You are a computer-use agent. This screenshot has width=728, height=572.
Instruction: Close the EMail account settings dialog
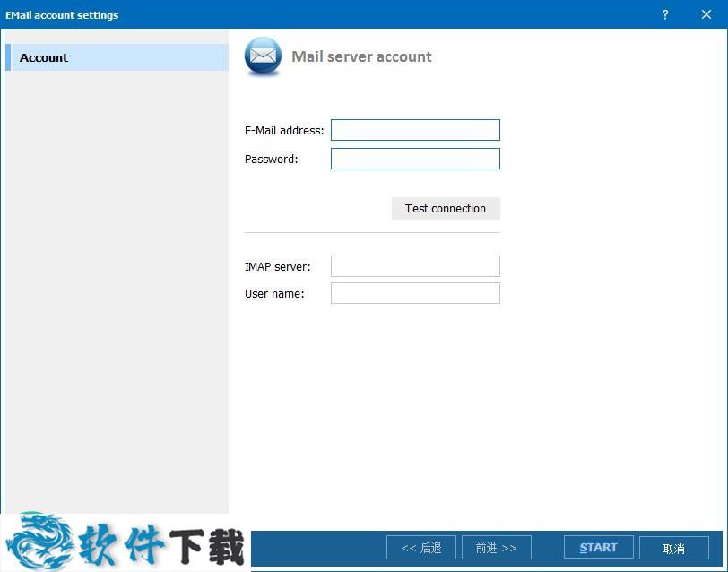point(706,15)
